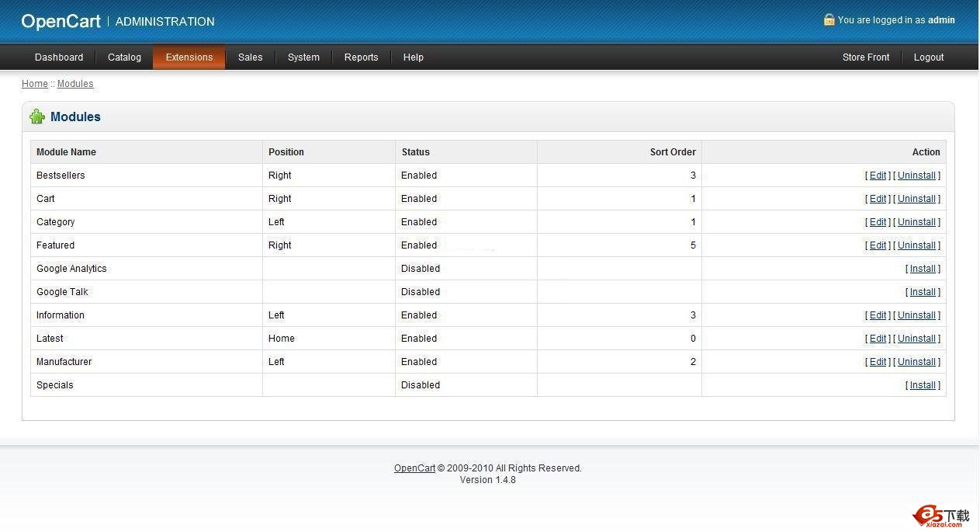Image resolution: width=980 pixels, height=532 pixels.
Task: Install the Specials module
Action: click(922, 384)
